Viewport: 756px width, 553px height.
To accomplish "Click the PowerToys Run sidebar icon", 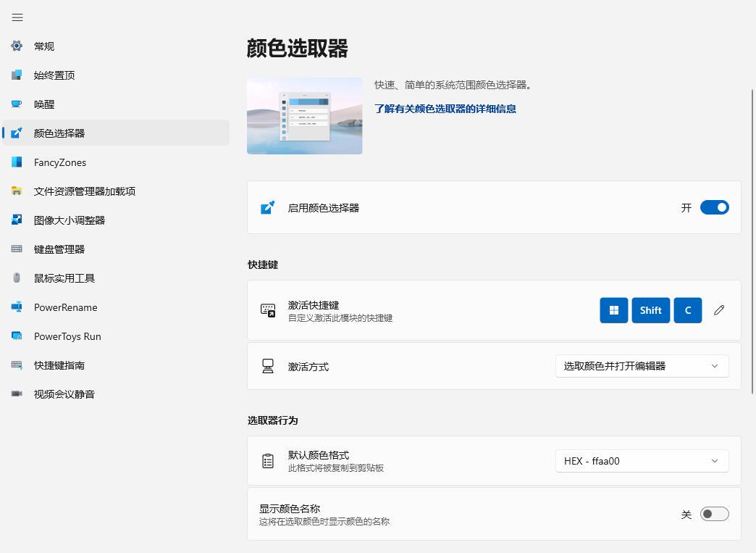I will click(x=17, y=336).
